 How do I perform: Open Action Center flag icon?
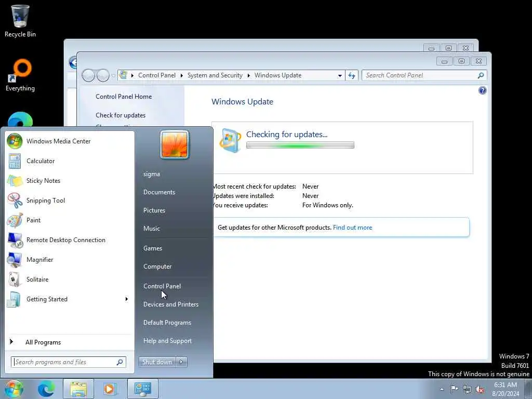point(454,389)
